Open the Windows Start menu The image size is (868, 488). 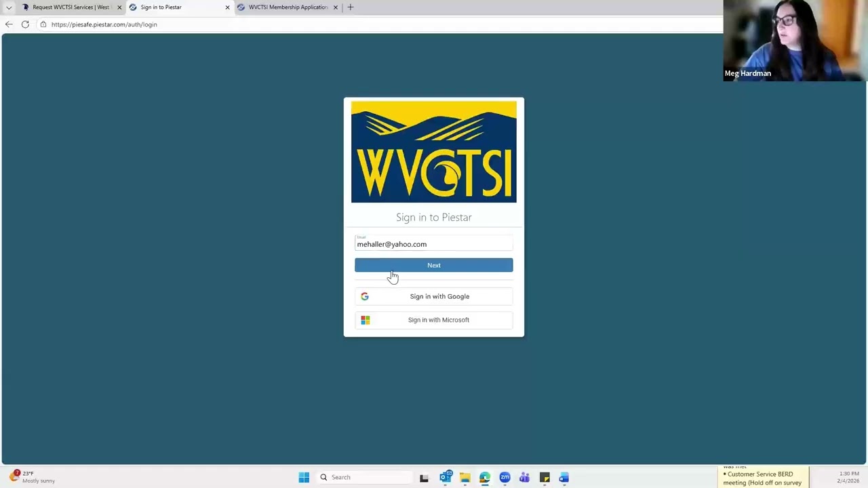[x=304, y=477]
